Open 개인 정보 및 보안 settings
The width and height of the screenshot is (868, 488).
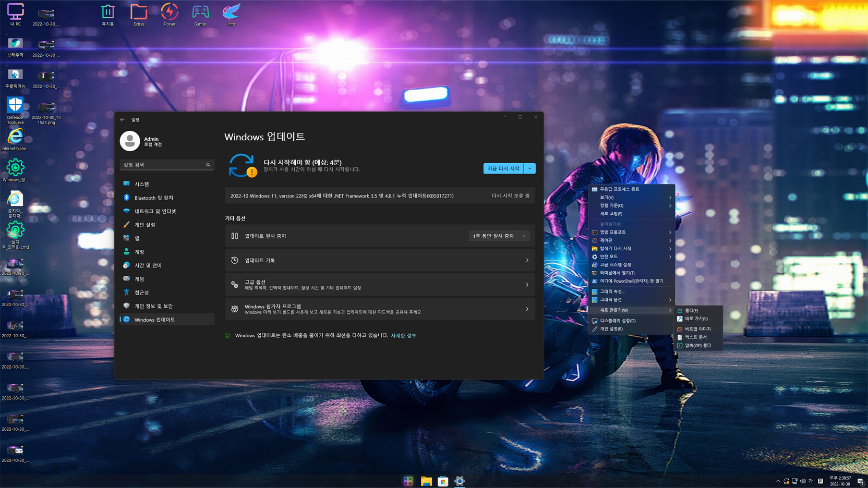coord(167,306)
